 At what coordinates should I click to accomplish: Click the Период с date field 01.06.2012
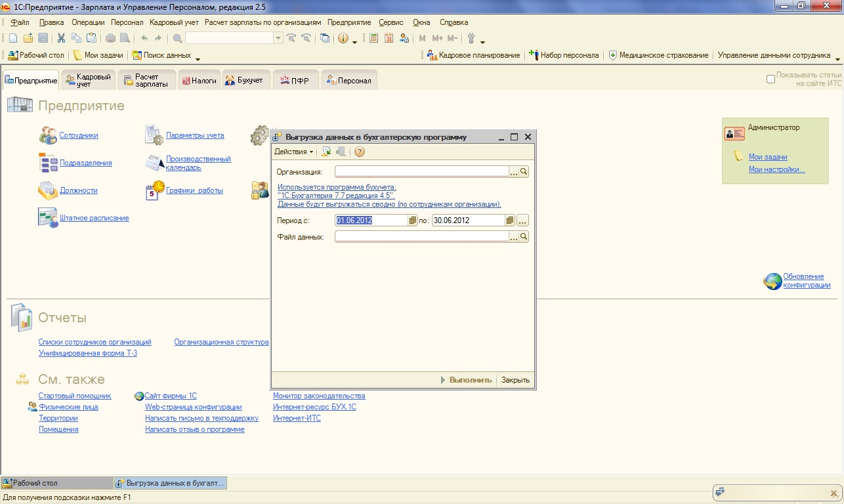coord(371,220)
